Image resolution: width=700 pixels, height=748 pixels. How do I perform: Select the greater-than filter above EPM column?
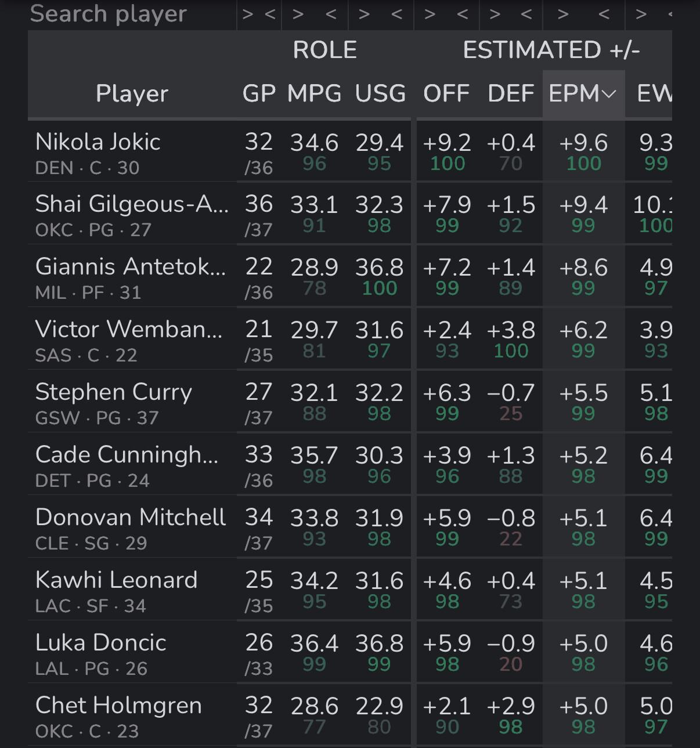pyautogui.click(x=563, y=14)
